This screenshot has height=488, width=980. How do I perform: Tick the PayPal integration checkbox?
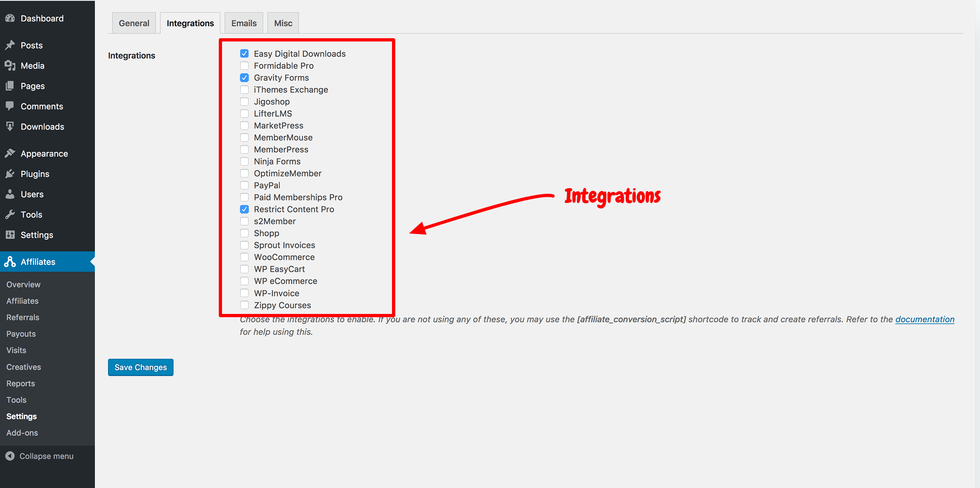(x=244, y=185)
